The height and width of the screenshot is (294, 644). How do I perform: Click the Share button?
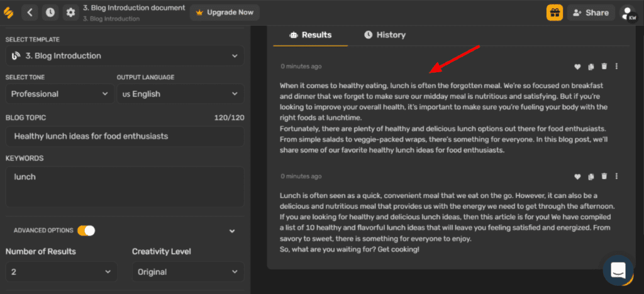(590, 13)
